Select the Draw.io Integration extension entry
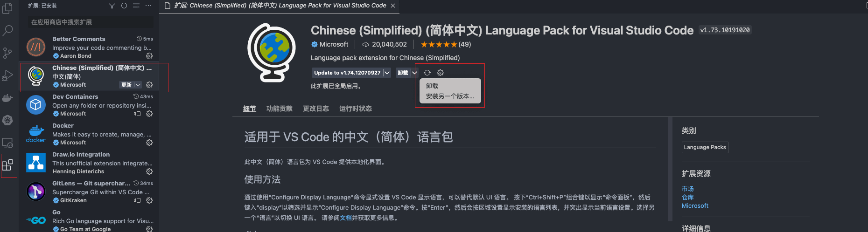 pos(89,163)
